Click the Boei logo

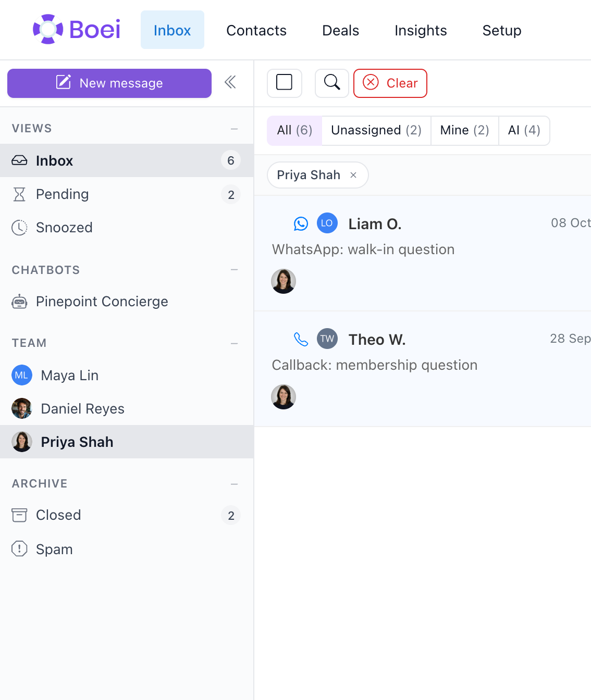click(77, 29)
